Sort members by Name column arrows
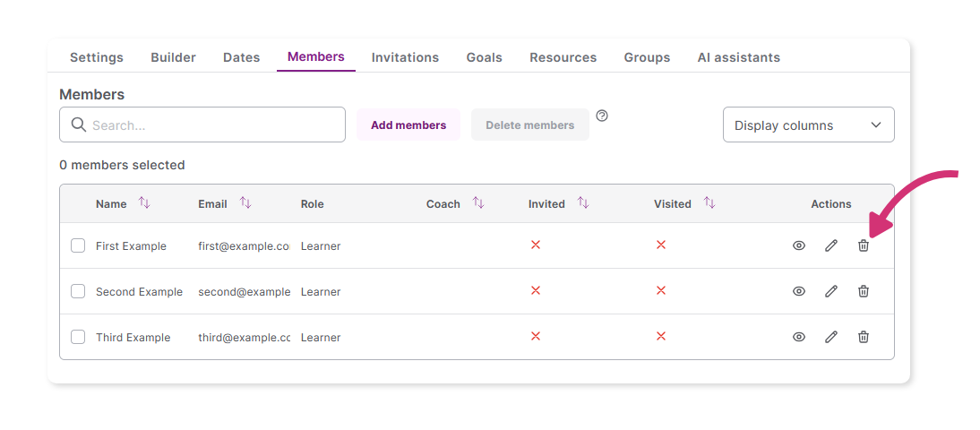 coord(144,203)
